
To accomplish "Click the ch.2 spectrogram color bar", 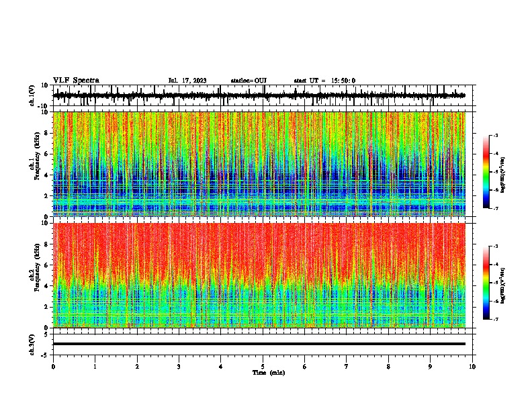I will [x=486, y=283].
